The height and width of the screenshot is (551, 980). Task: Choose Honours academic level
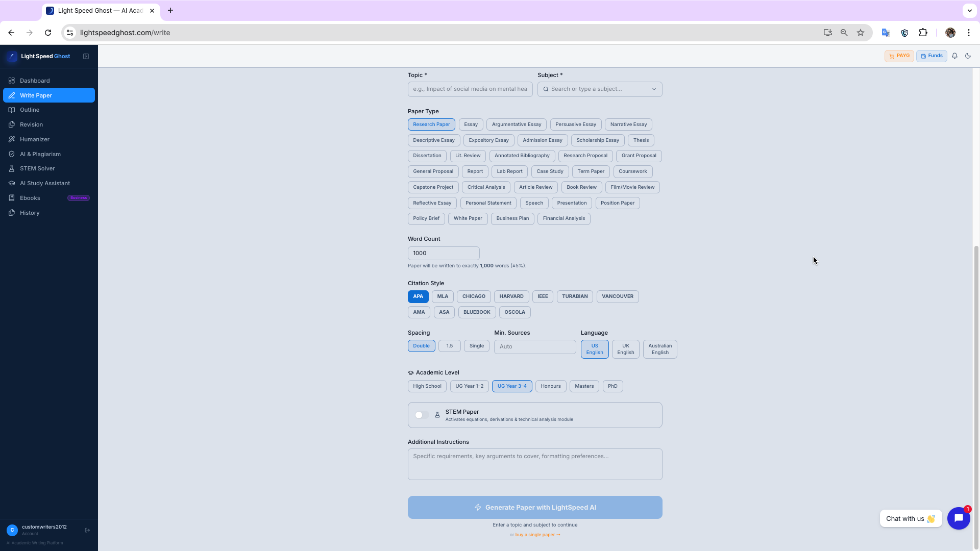(x=551, y=386)
